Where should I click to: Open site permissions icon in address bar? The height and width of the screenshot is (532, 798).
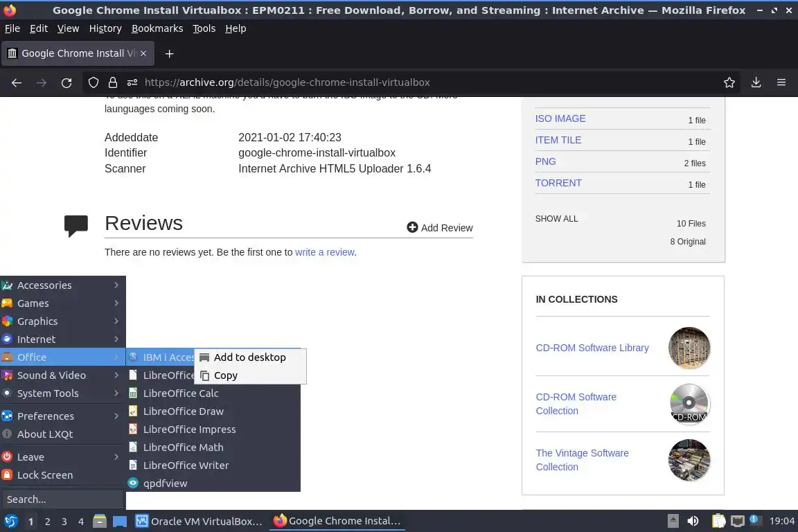click(132, 82)
